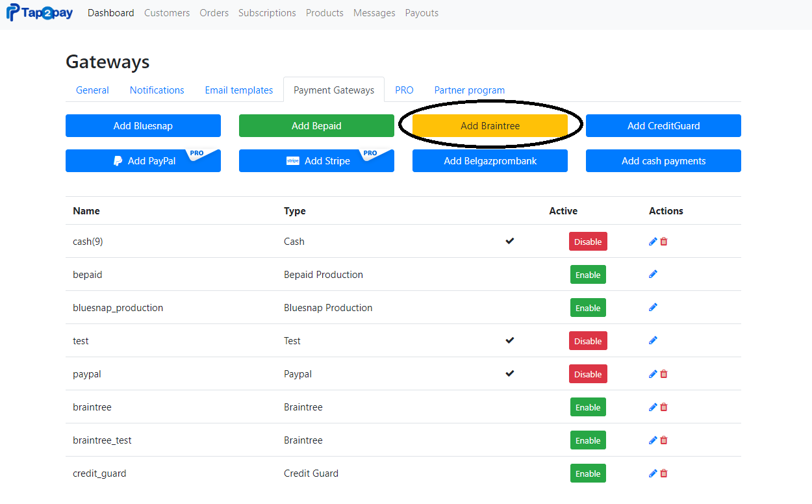Delete the braintree gateway trash icon
The image size is (812, 504).
coord(664,407)
